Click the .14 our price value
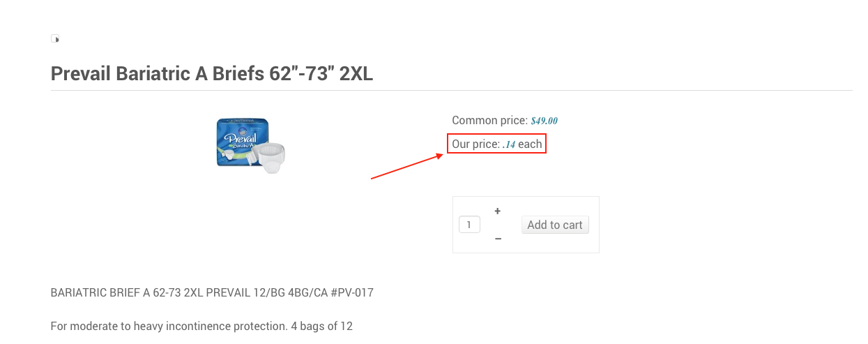The height and width of the screenshot is (344, 868). (509, 144)
